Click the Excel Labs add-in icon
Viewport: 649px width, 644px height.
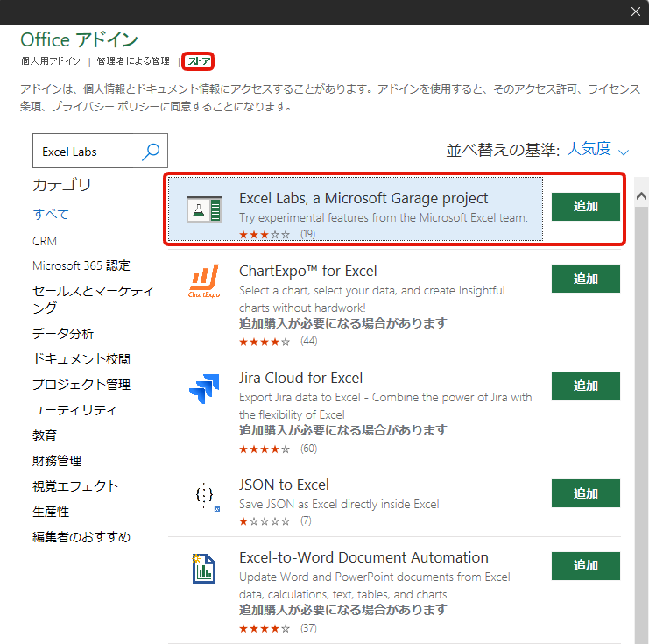click(204, 209)
